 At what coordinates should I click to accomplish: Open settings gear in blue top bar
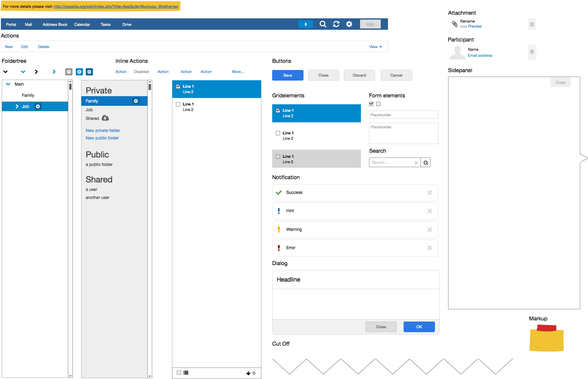tap(349, 24)
